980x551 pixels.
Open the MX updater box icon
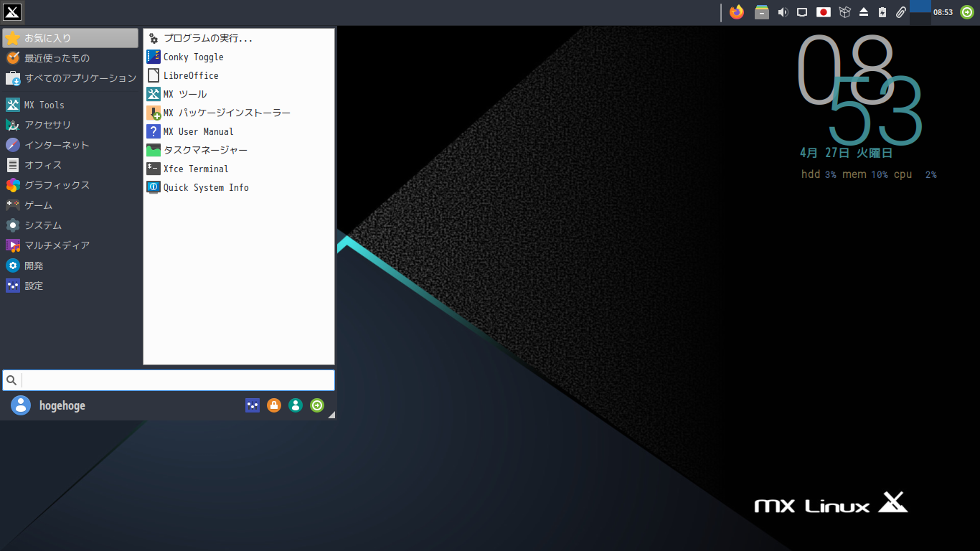(844, 12)
